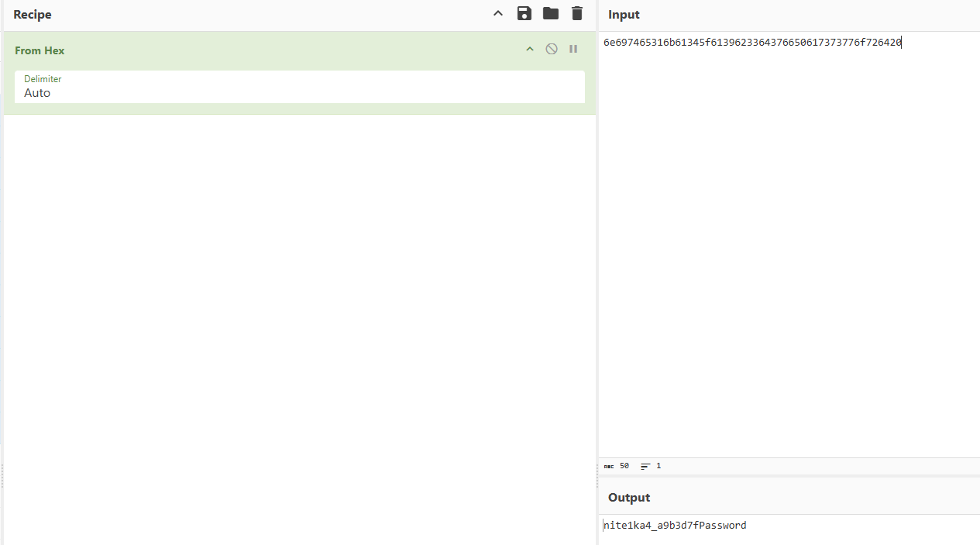Image resolution: width=980 pixels, height=545 pixels.
Task: Collapse the Recipe pane with the chevron
Action: click(x=498, y=14)
